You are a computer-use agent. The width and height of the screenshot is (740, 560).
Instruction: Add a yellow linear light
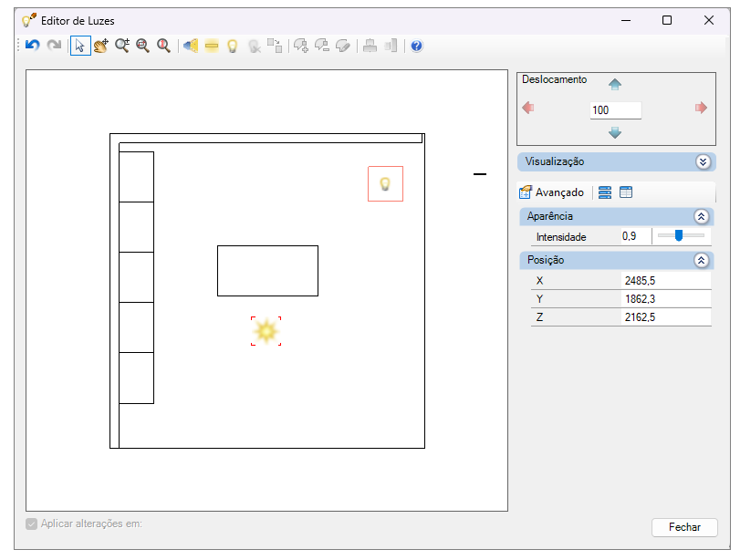[x=212, y=46]
